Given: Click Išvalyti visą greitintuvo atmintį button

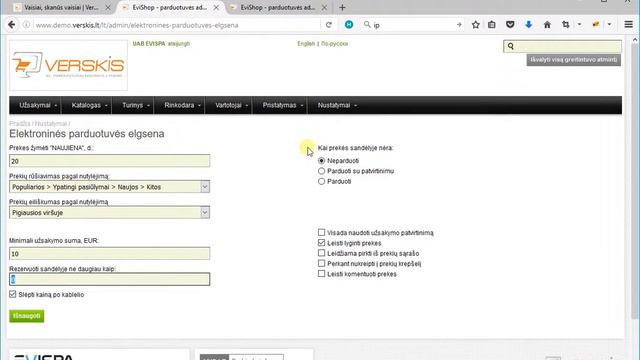Looking at the screenshot, I should pyautogui.click(x=573, y=60).
